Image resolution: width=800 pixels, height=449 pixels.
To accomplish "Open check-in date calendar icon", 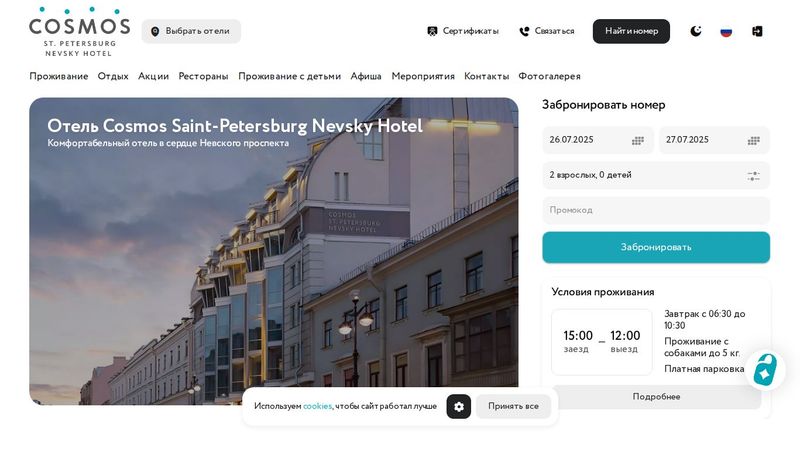I will [638, 141].
